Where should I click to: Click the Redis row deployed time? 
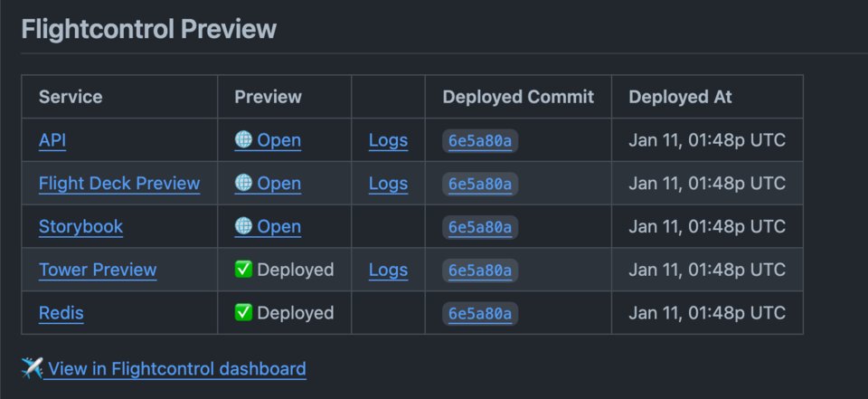click(x=707, y=313)
